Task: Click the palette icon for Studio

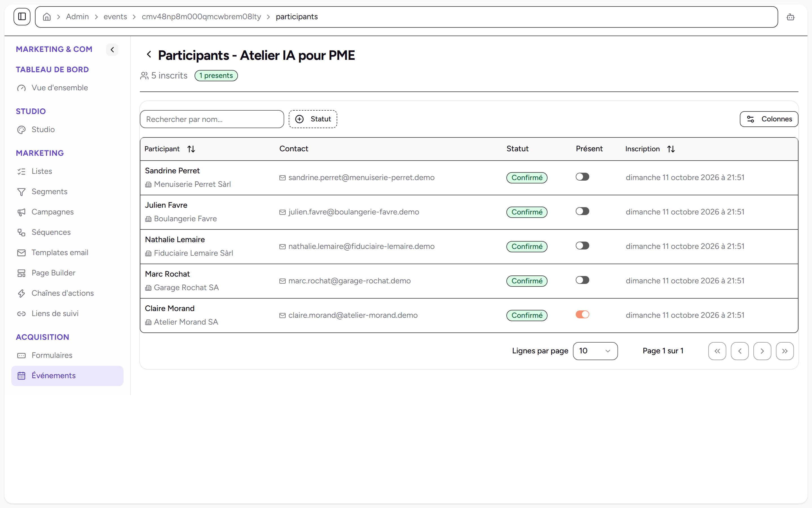Action: (x=21, y=130)
